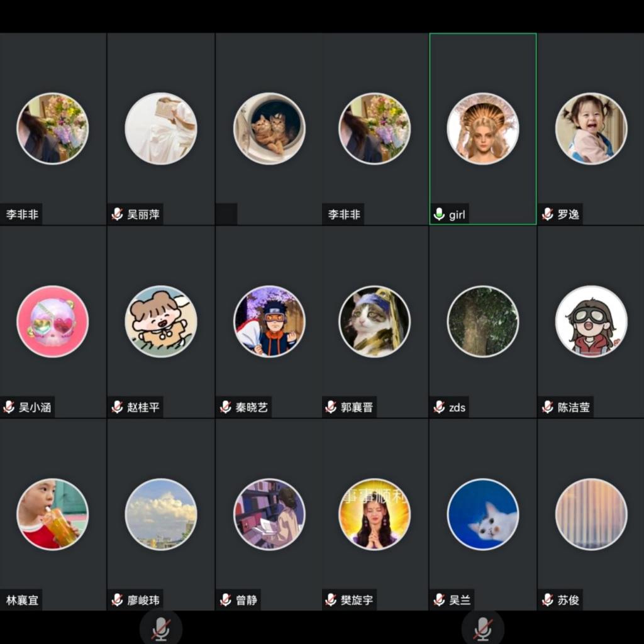Select the name label 罗逸
Screen dimensions: 644x644
coord(569,214)
